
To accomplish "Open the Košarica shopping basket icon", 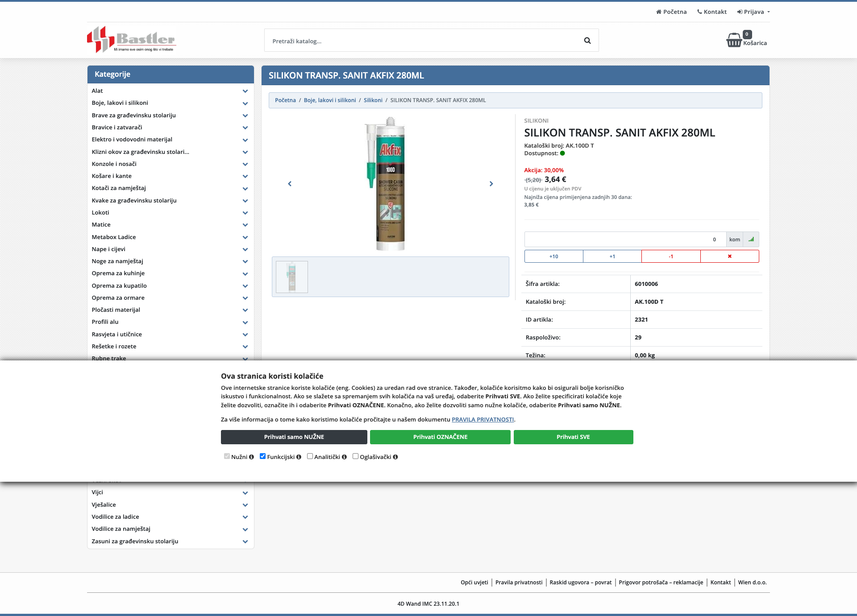I will coord(734,40).
